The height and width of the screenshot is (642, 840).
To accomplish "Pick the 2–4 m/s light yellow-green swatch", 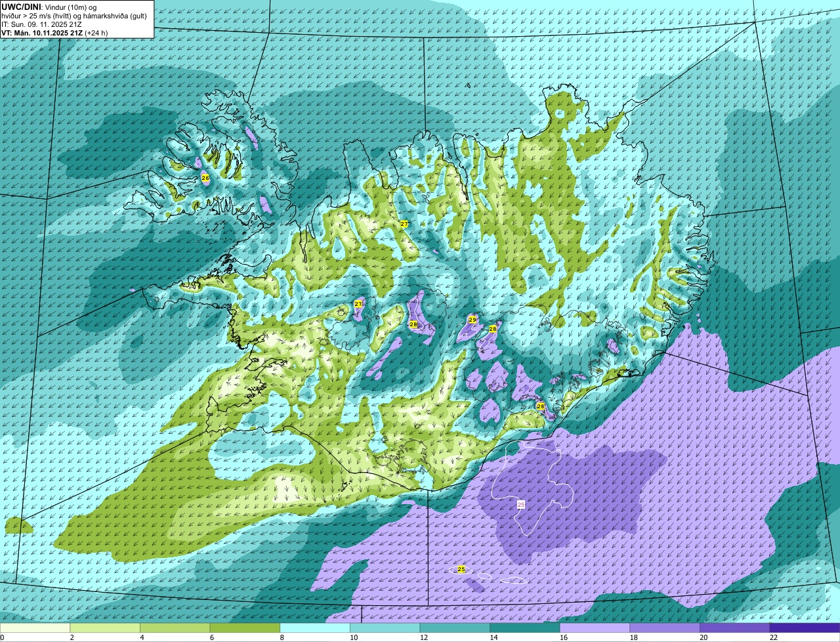I will [105, 628].
